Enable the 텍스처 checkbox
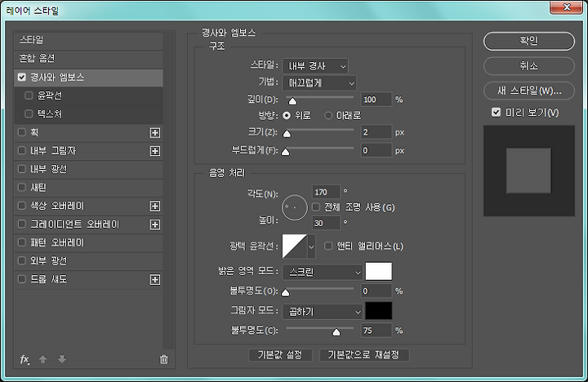The height and width of the screenshot is (382, 588). point(29,114)
